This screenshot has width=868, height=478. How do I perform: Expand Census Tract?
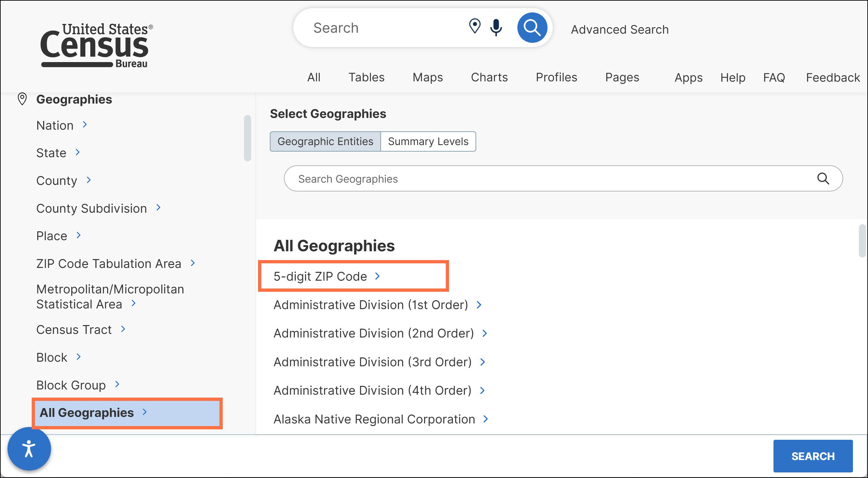(81, 330)
